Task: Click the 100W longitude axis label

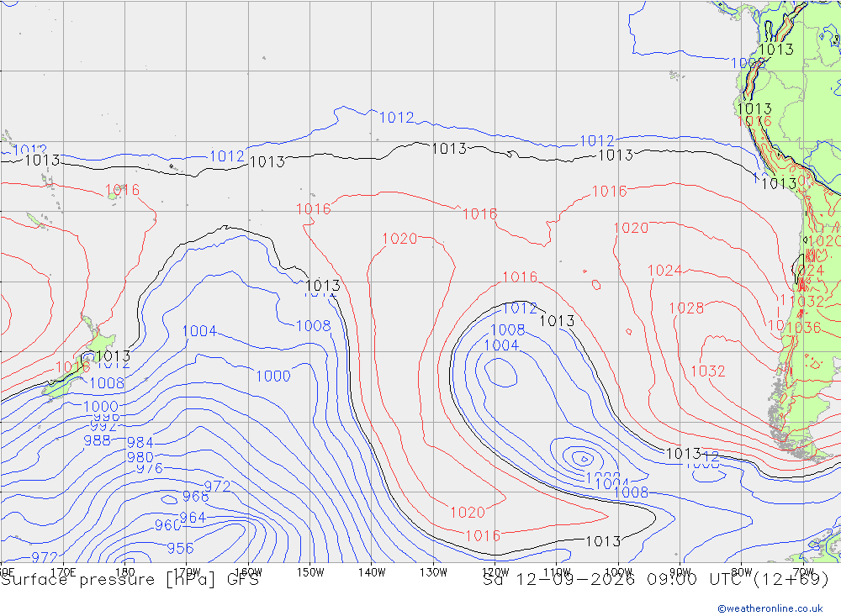Action: (618, 572)
